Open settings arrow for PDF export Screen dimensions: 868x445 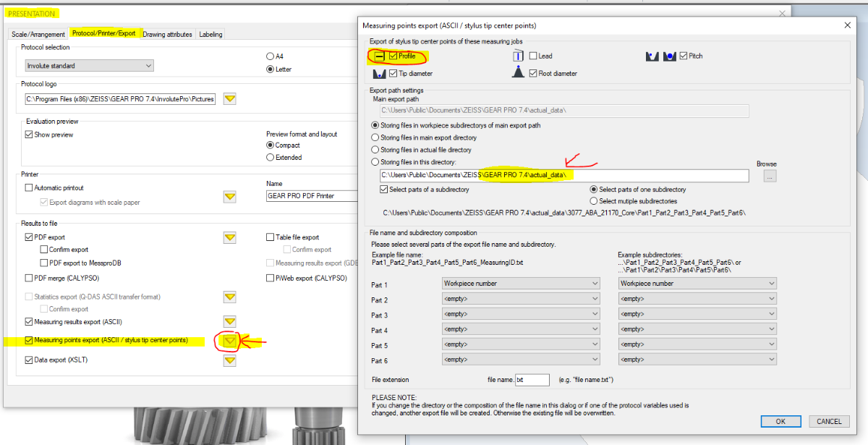click(x=230, y=237)
